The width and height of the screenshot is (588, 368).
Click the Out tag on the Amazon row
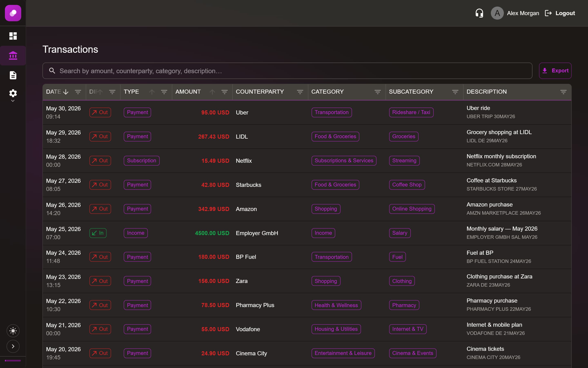pos(100,209)
